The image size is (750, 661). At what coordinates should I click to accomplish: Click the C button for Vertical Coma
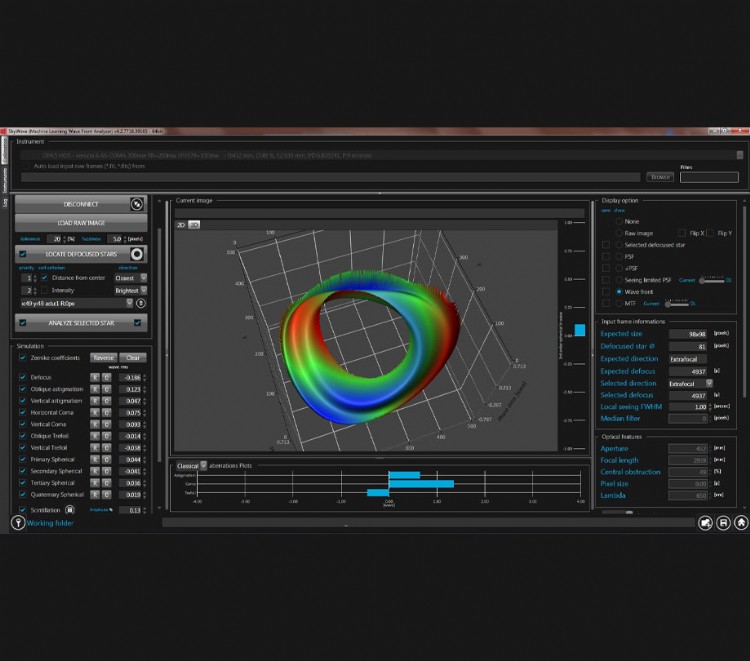(x=106, y=424)
